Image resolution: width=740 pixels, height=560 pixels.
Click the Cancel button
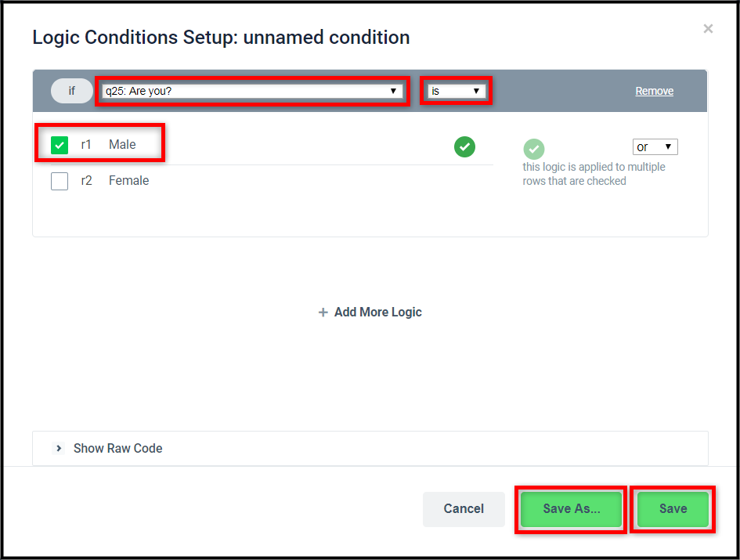pos(464,509)
